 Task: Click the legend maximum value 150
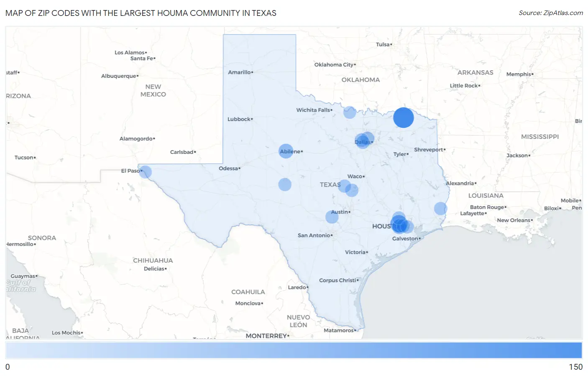pos(575,367)
